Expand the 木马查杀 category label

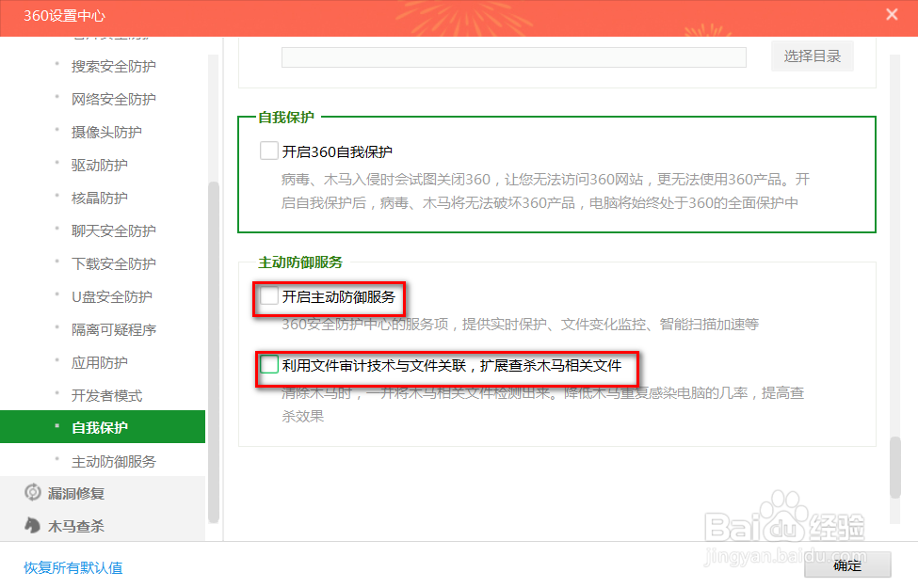click(76, 526)
